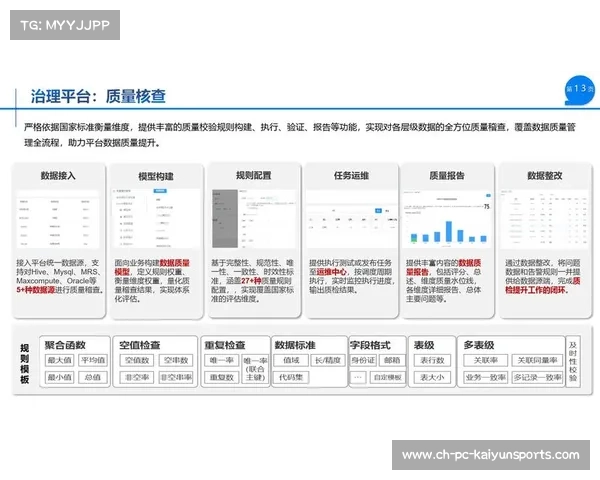The image size is (600, 480).
Task: Select the 平均值 rule box
Action: coord(93,360)
